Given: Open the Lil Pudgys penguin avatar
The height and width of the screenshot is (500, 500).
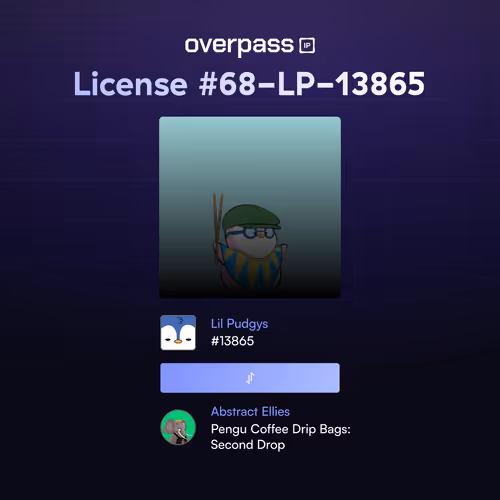Looking at the screenshot, I should [178, 332].
